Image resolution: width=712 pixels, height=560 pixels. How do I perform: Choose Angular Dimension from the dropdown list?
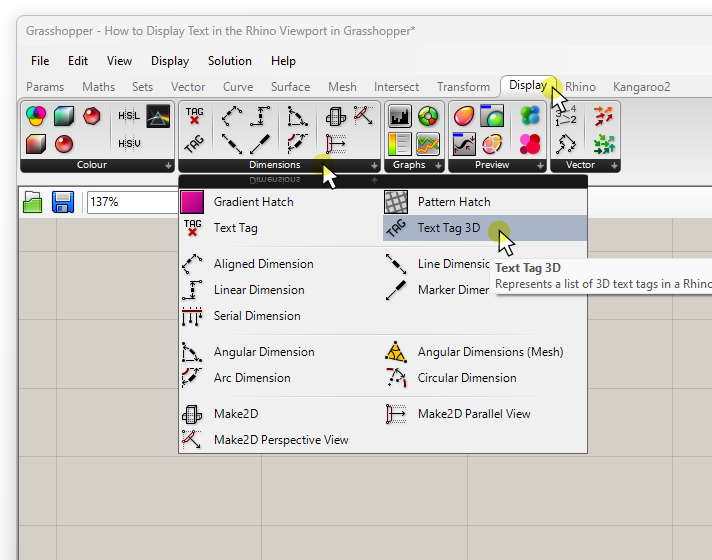coord(281,352)
